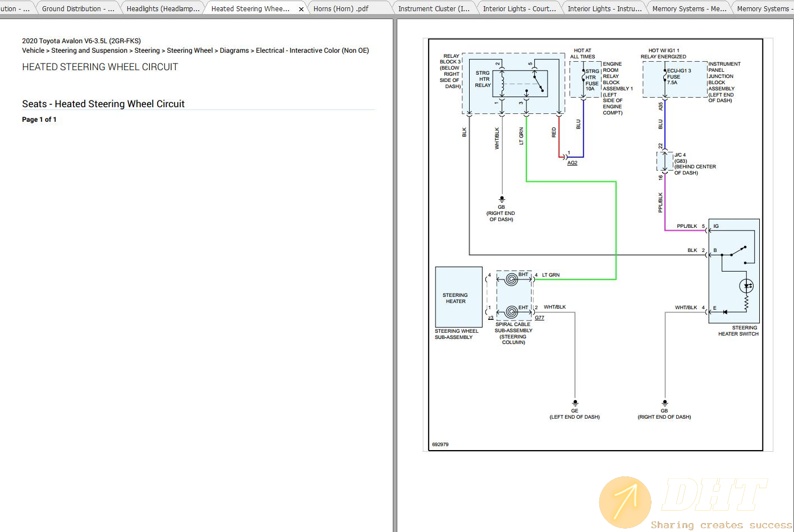The image size is (794, 532).
Task: Click the STEERING HEATER box
Action: [459, 297]
